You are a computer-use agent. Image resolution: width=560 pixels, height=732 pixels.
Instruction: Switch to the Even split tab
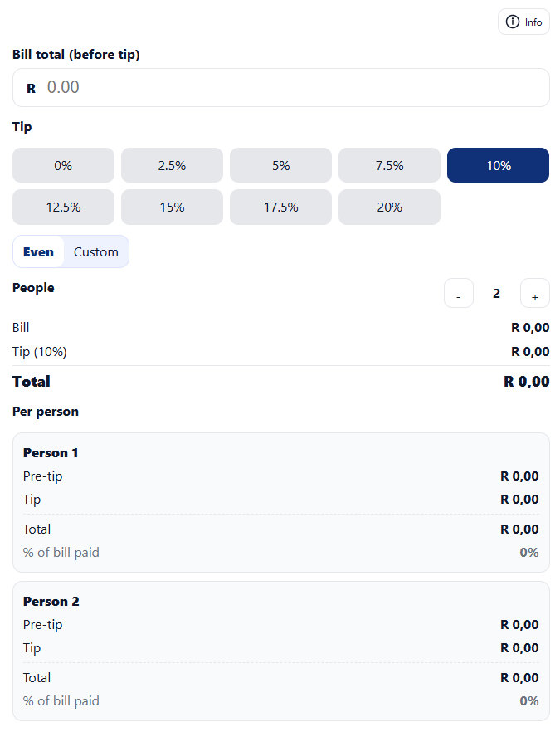tap(38, 251)
